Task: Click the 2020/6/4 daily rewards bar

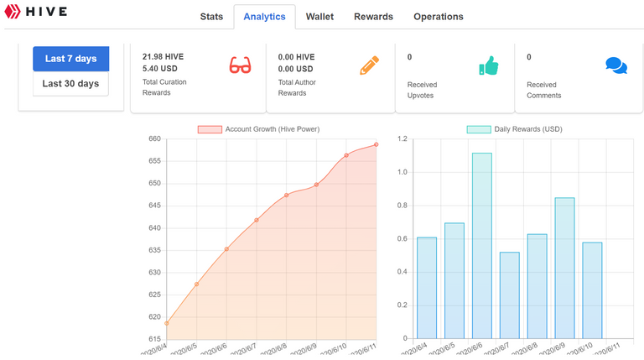Action: (427, 288)
